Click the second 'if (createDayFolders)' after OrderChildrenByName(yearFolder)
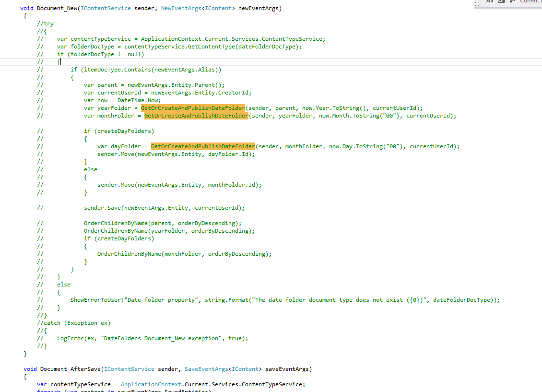 click(119, 238)
